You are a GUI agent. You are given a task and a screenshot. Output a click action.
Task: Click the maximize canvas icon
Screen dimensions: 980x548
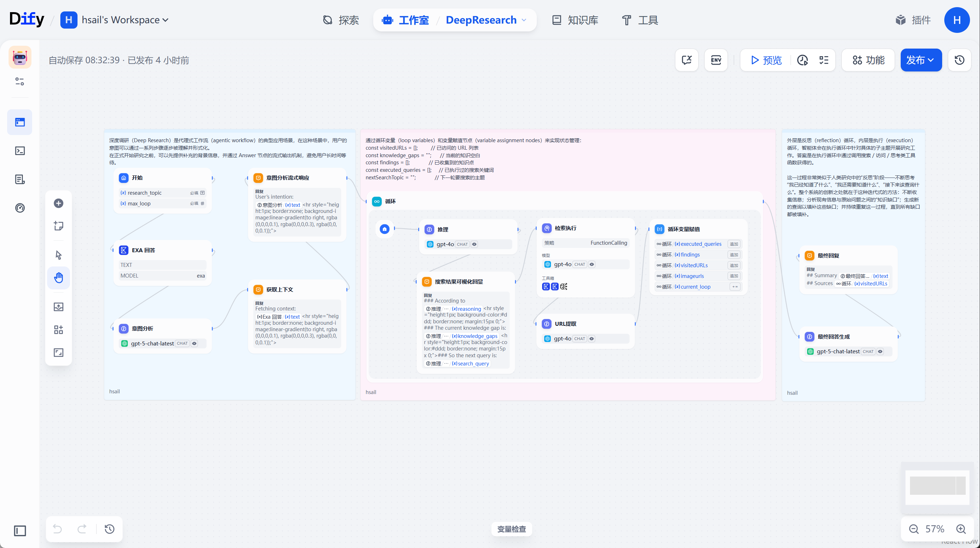(58, 352)
